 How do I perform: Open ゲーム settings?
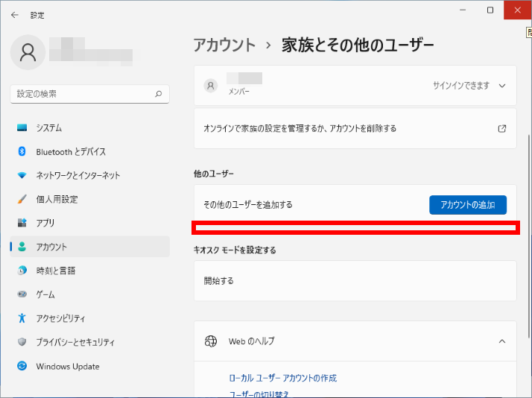tap(90, 294)
